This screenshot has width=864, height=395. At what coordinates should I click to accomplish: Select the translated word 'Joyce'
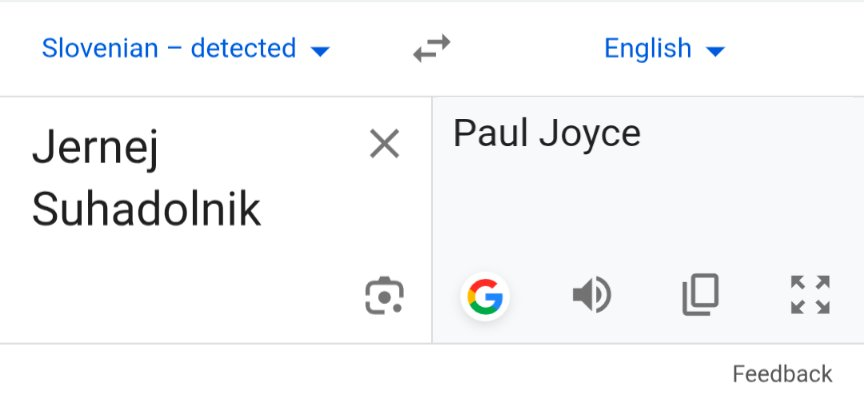coord(590,135)
